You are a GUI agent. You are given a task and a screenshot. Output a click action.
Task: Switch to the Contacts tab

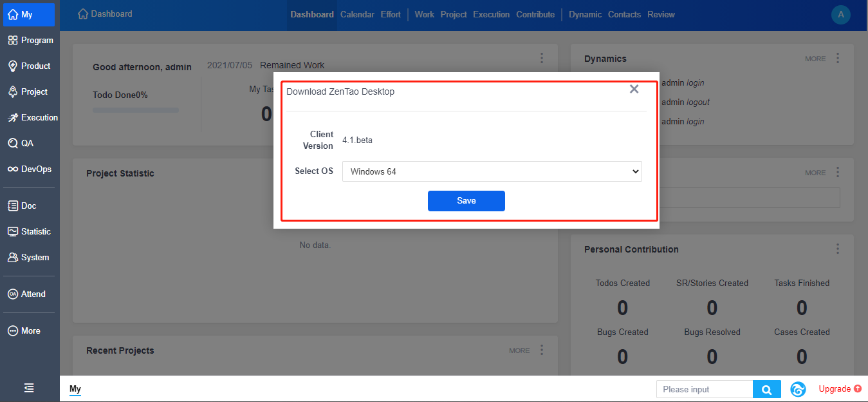pyautogui.click(x=625, y=14)
